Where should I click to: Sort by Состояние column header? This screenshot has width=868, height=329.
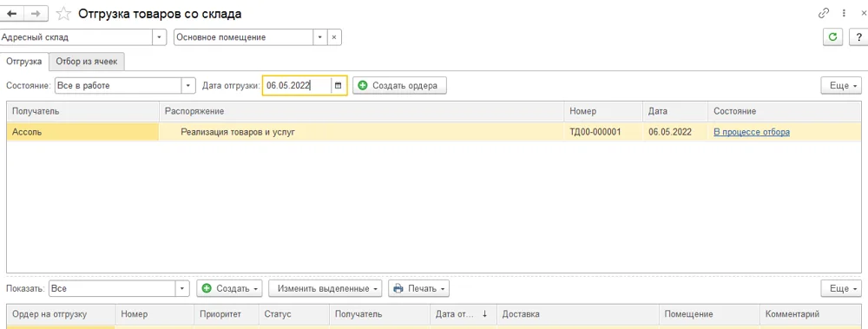click(x=785, y=111)
